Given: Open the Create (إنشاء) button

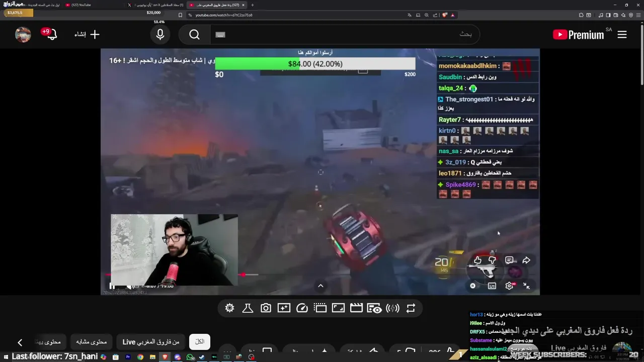Looking at the screenshot, I should click(87, 34).
